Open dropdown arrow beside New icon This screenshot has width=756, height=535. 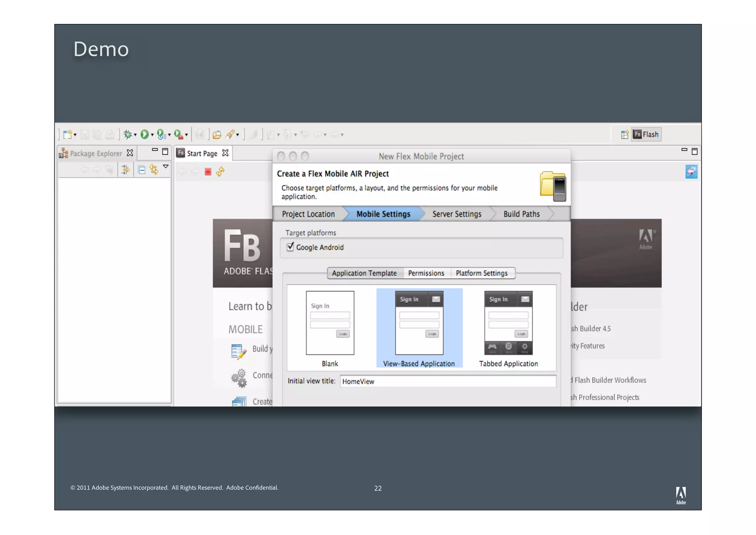click(x=75, y=135)
